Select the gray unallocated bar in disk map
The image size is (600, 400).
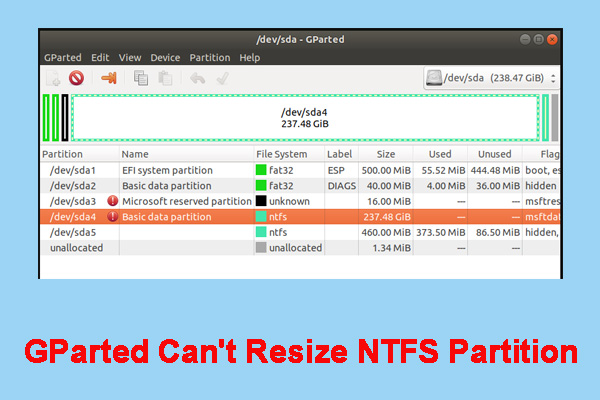point(554,118)
